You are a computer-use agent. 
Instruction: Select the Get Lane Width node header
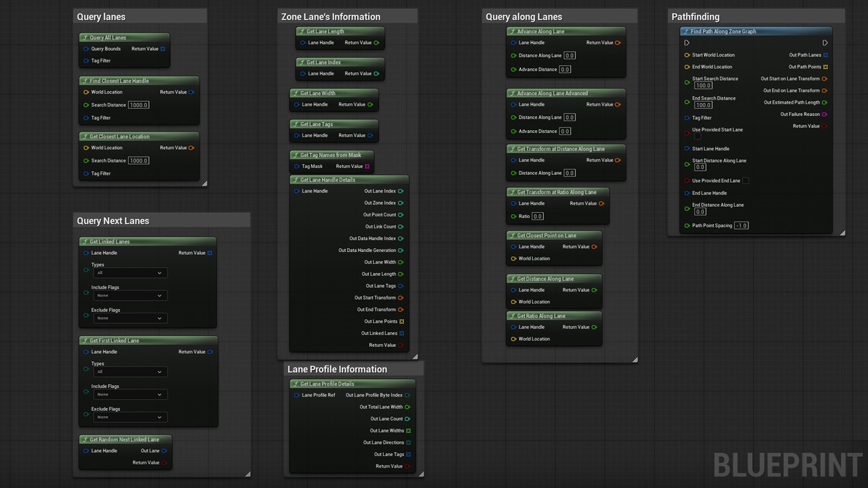click(x=334, y=93)
